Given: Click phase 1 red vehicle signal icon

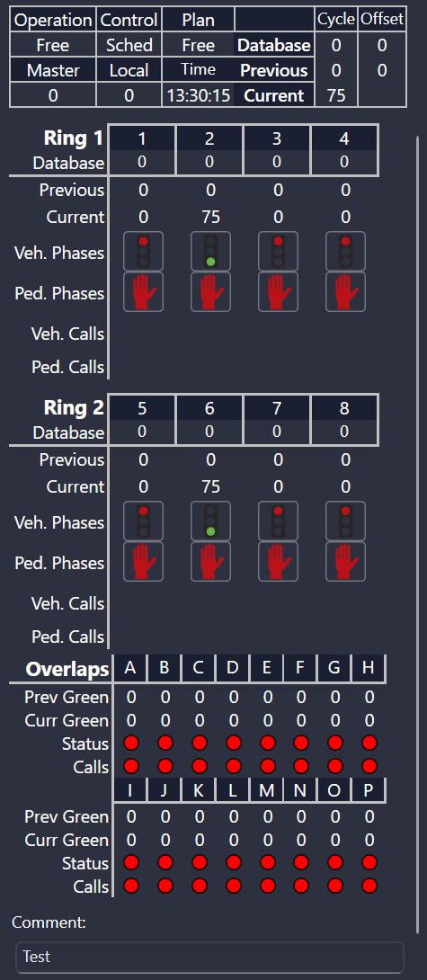Looking at the screenshot, I should pos(143,251).
